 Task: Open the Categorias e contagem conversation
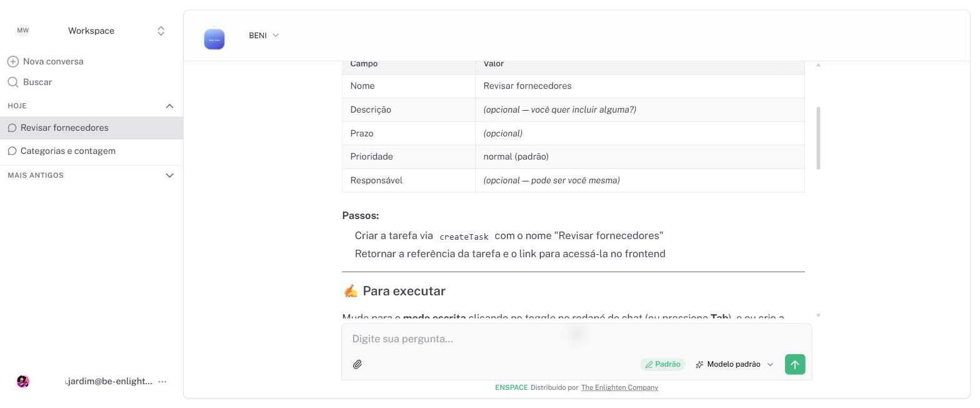(x=91, y=151)
